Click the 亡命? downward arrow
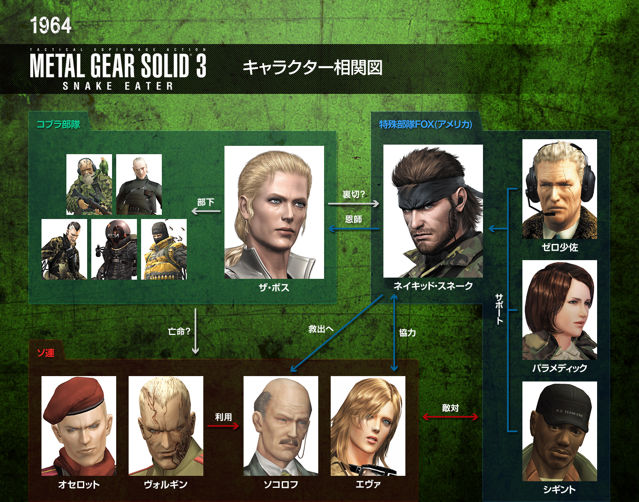The height and width of the screenshot is (502, 639). pos(195,331)
